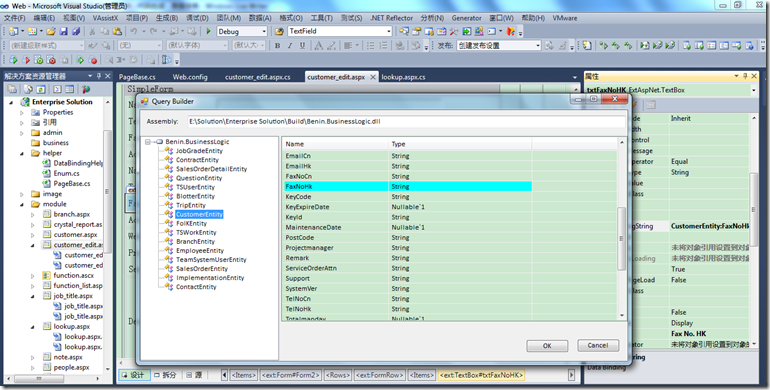
Task: Select the SalesOrderEntity tree item
Action: pos(202,269)
